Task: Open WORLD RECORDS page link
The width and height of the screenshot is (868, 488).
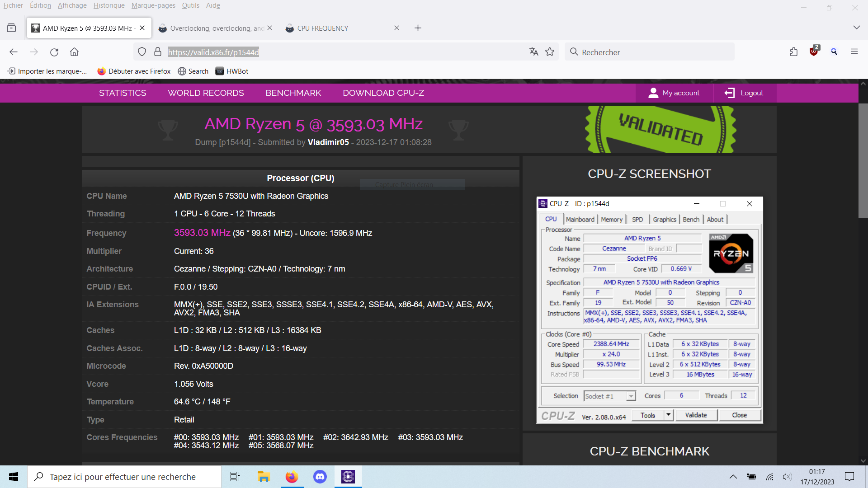Action: click(x=206, y=93)
